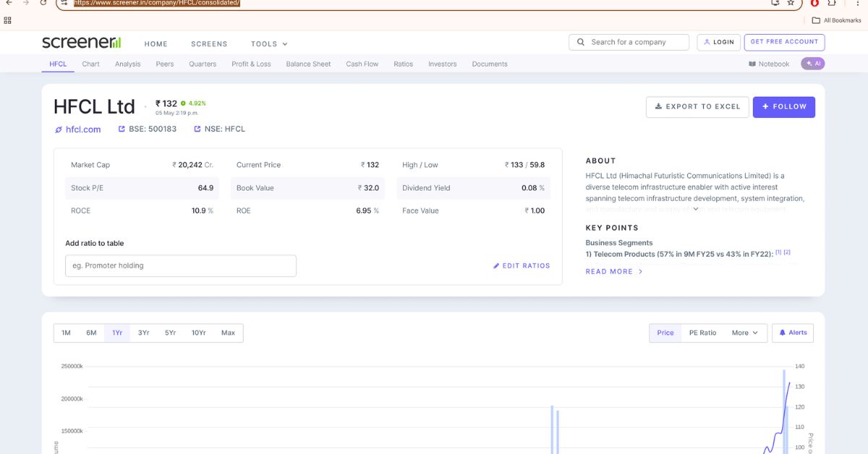Click footnote reference [1] in Key Points
The height and width of the screenshot is (454, 868).
coord(778,252)
